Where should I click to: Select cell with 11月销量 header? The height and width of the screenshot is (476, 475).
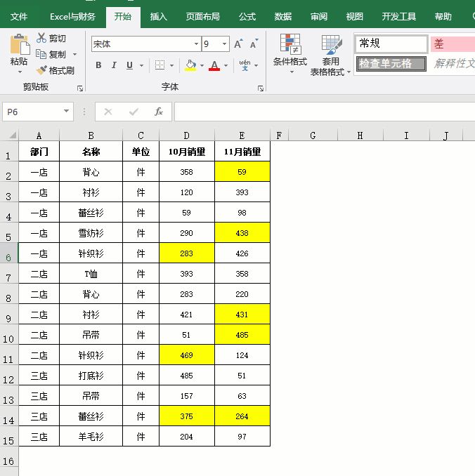click(x=242, y=151)
